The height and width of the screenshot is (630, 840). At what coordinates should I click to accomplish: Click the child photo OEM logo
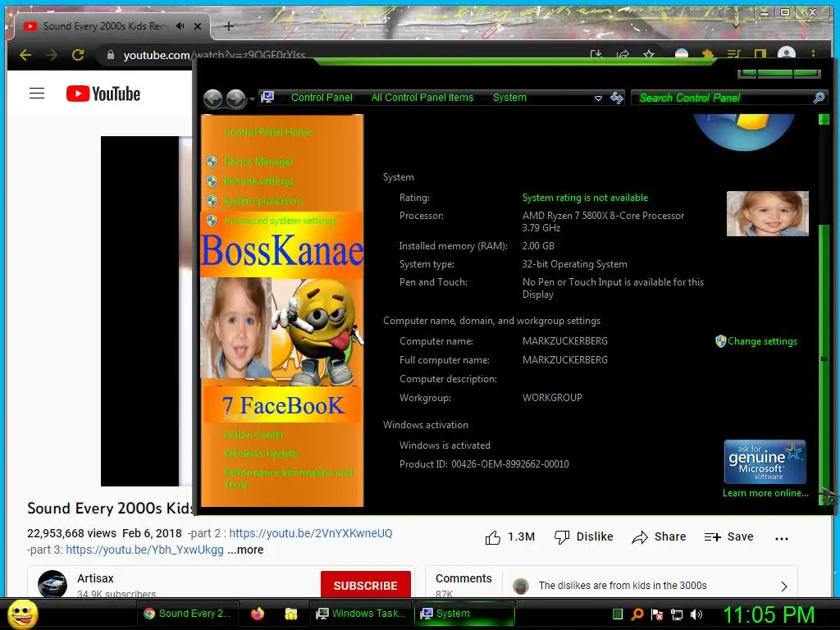(x=767, y=213)
